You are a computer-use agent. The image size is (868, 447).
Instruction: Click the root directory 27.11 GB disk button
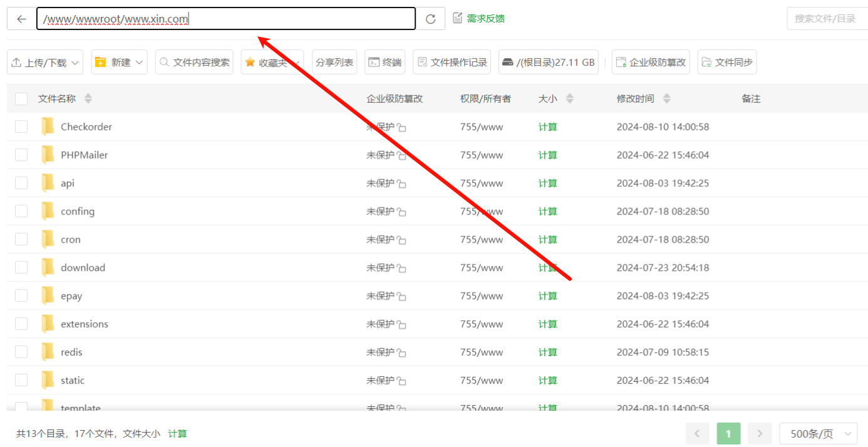[x=548, y=62]
